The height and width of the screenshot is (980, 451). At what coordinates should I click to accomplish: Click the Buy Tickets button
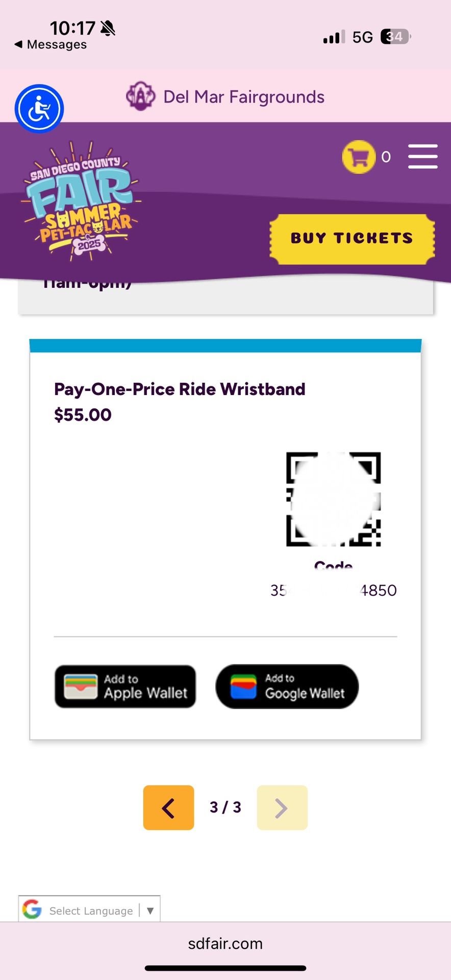pos(352,238)
